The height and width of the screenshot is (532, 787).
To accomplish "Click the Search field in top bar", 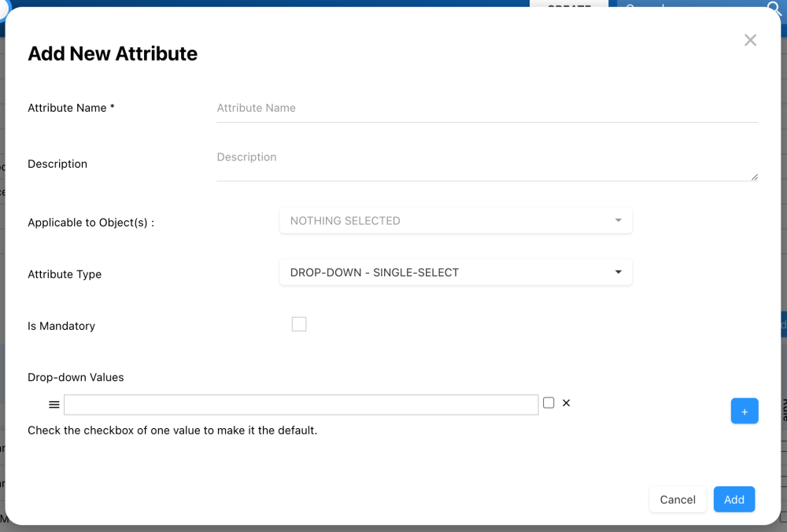I will coord(685,6).
